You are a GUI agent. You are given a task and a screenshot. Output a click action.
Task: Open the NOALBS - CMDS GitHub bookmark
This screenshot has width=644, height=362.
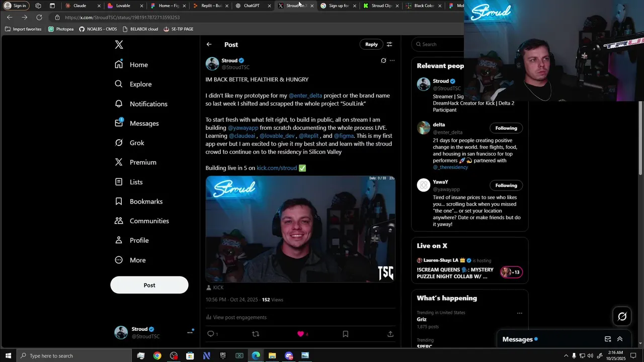[98, 29]
